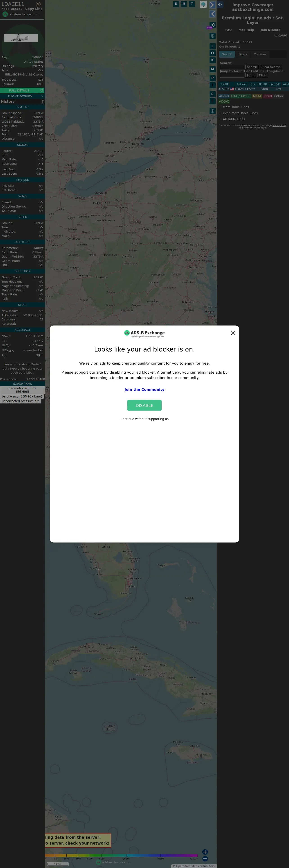This screenshot has width=289, height=868.
Task: Open the Premium Login link
Action: tap(253, 20)
